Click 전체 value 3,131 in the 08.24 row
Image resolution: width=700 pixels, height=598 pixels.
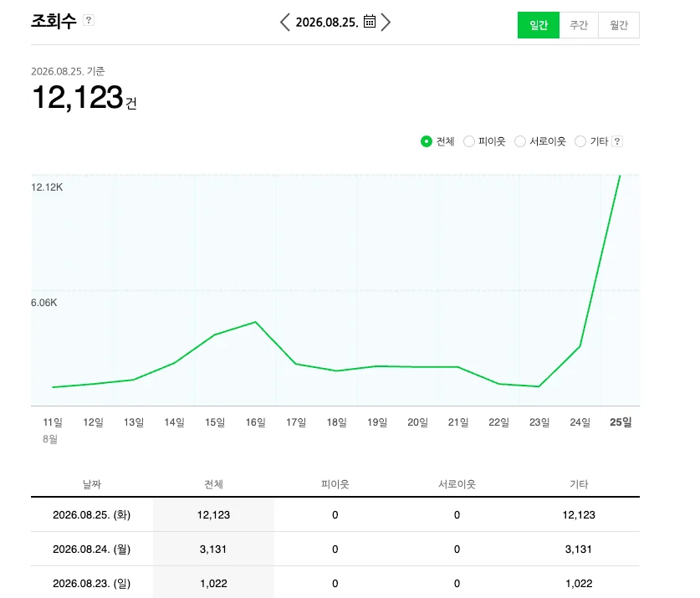tap(213, 549)
